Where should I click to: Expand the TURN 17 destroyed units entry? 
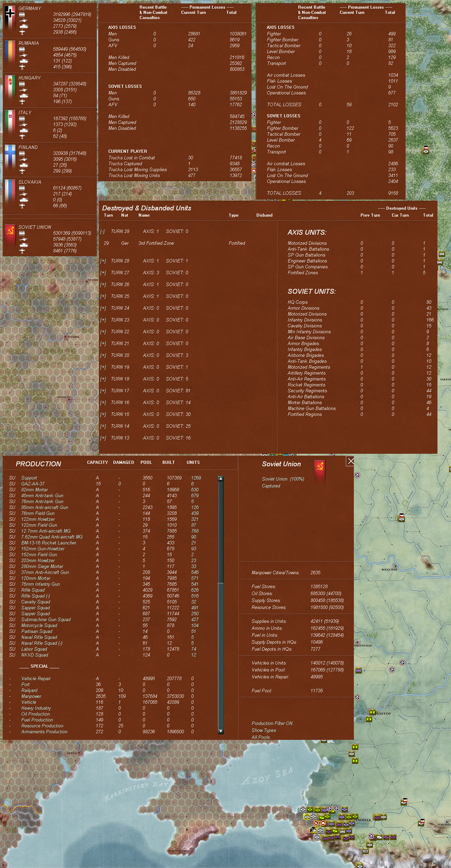(x=103, y=391)
